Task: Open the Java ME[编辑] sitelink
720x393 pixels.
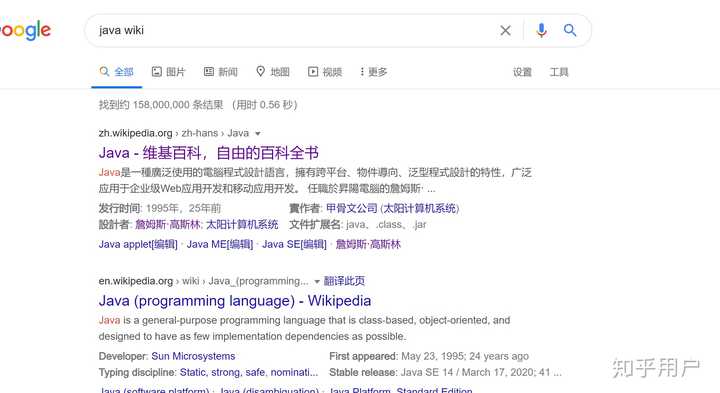Action: [x=219, y=244]
